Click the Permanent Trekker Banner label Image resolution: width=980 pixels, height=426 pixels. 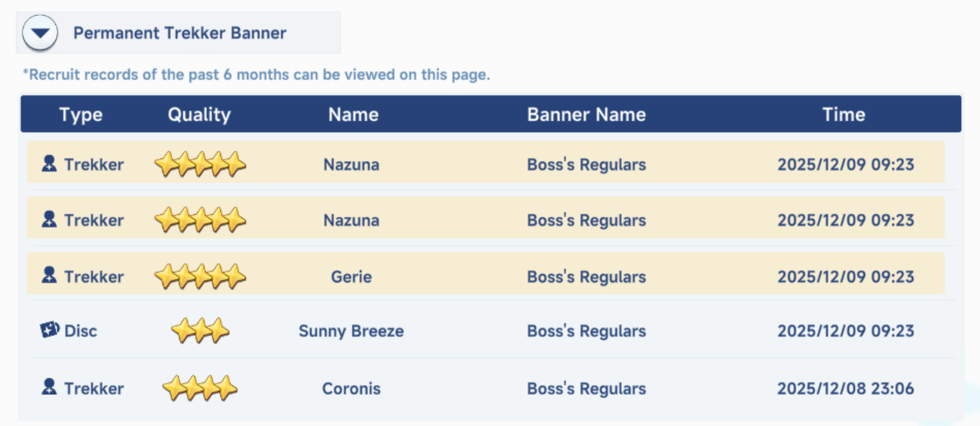[180, 33]
